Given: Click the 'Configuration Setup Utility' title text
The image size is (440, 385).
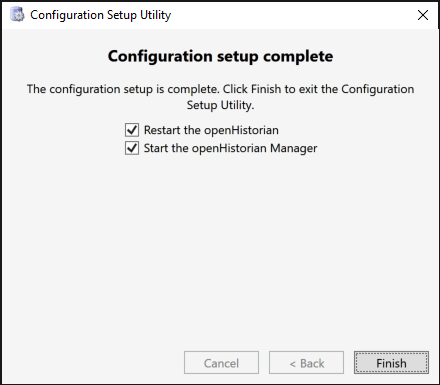Looking at the screenshot, I should (100, 15).
